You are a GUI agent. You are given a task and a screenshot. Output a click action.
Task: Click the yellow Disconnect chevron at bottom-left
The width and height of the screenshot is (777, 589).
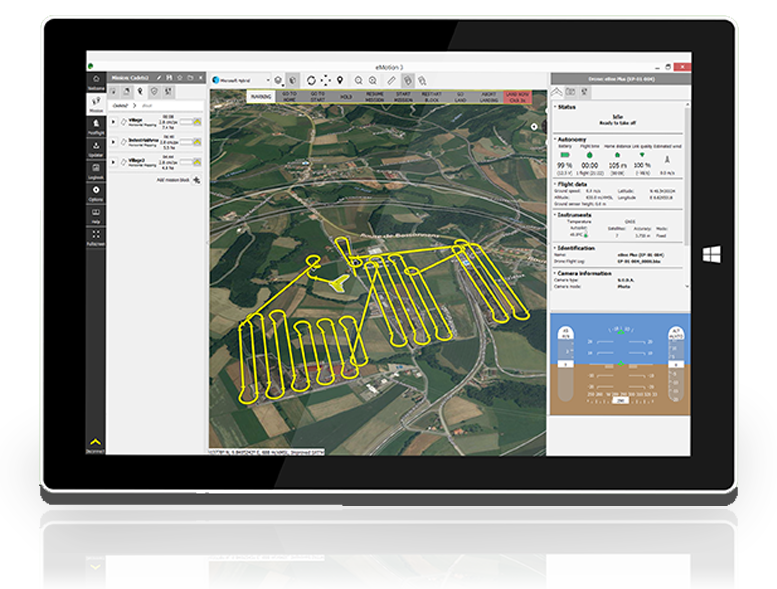[96, 444]
